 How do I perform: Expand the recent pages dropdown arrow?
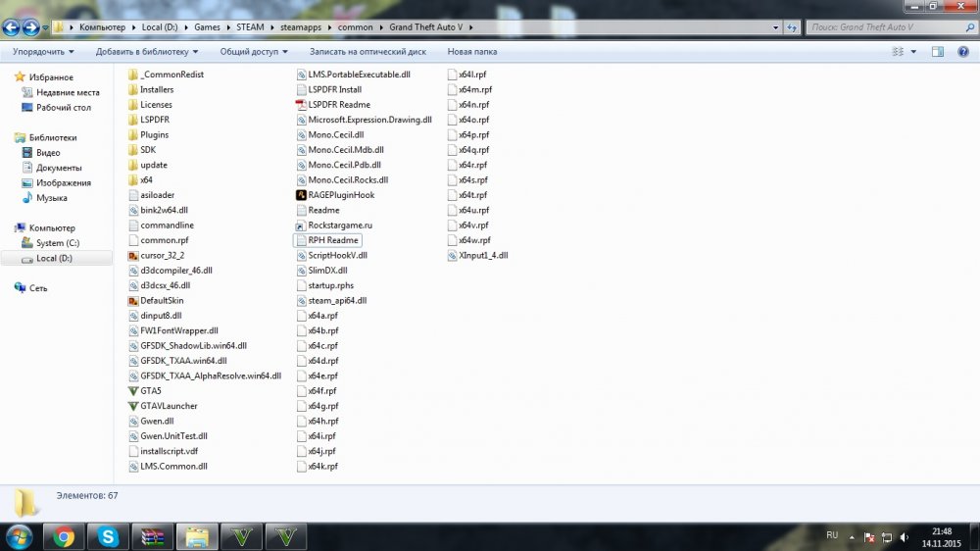pyautogui.click(x=45, y=27)
